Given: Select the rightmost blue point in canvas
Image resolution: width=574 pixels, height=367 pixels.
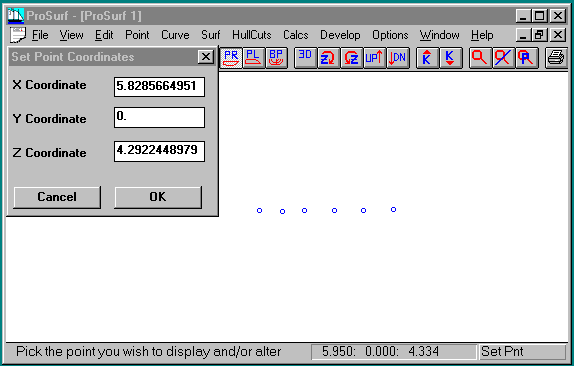Looking at the screenshot, I should click(x=393, y=210).
